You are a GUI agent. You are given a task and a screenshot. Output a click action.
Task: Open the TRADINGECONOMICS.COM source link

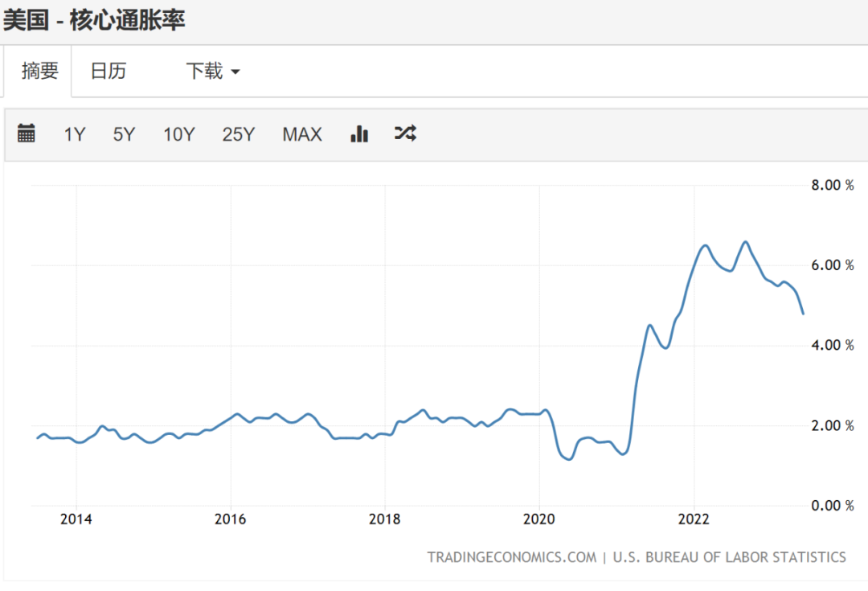511,557
